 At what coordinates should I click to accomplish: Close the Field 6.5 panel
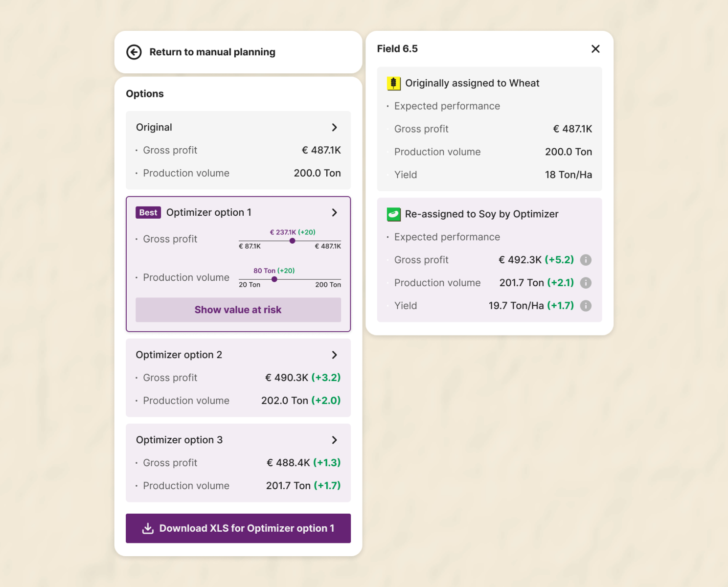[595, 49]
